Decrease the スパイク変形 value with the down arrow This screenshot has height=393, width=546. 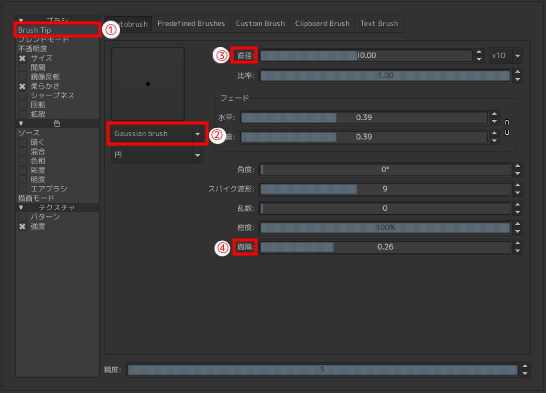click(518, 192)
